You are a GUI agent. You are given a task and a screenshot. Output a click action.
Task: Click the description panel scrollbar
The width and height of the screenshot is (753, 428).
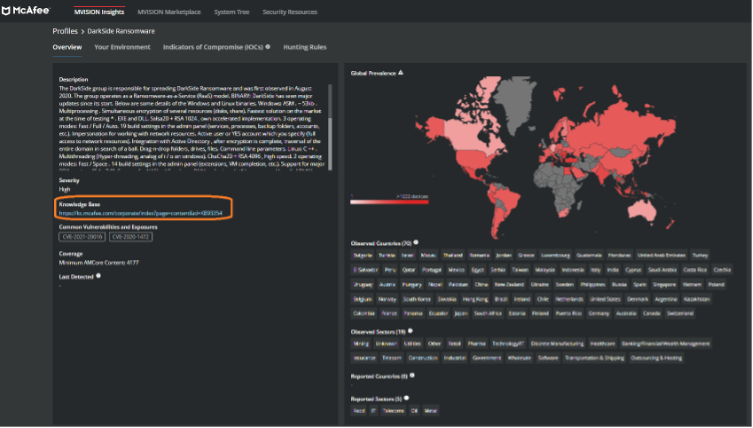330,127
